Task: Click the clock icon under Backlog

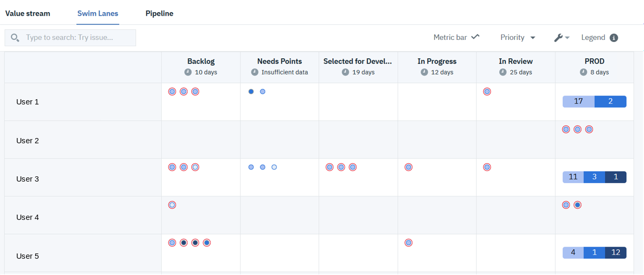Action: click(188, 72)
